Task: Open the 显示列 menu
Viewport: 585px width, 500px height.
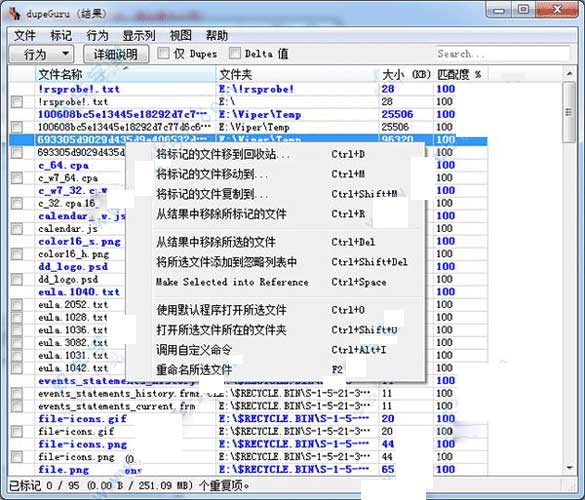Action: pyautogui.click(x=139, y=36)
